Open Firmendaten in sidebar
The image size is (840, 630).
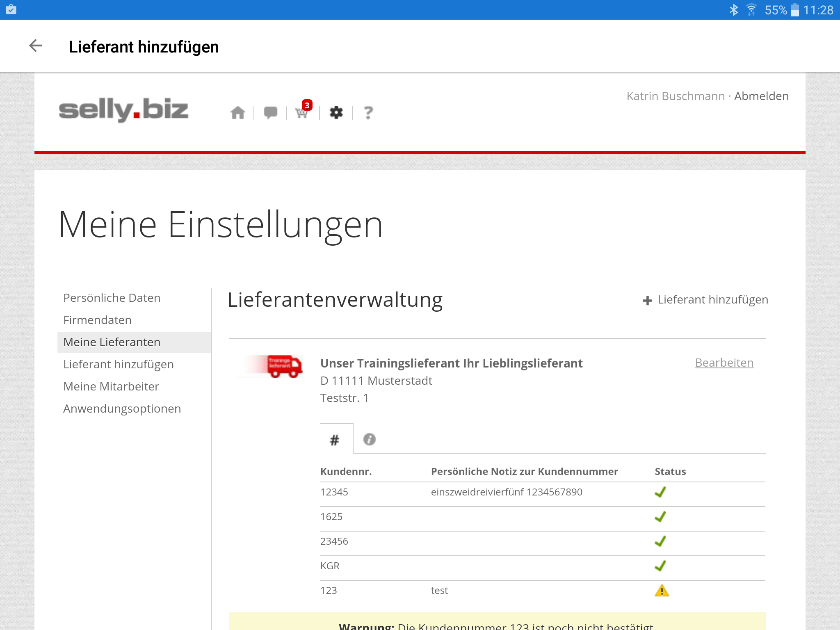pyautogui.click(x=97, y=320)
